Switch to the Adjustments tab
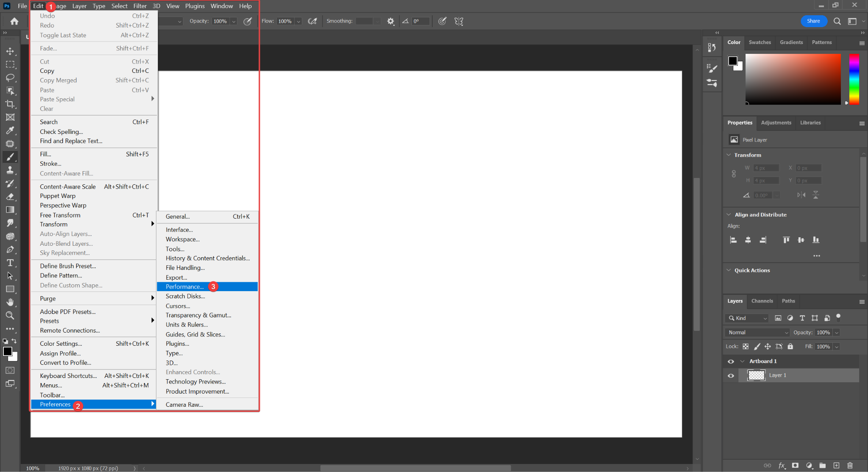868x472 pixels. [776, 122]
